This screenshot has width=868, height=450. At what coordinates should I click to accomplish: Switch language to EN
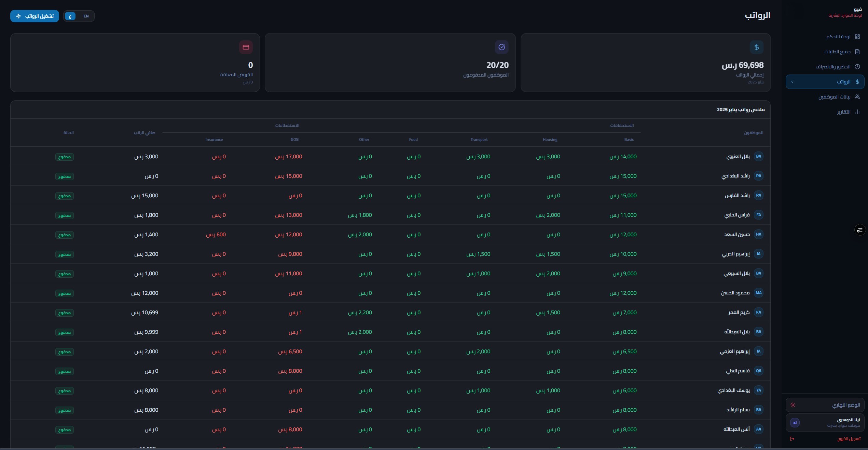(x=86, y=16)
